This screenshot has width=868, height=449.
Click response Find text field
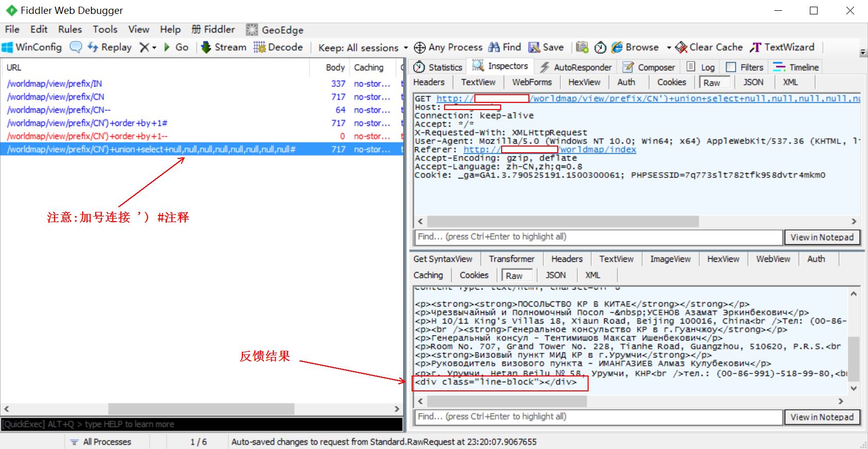598,417
